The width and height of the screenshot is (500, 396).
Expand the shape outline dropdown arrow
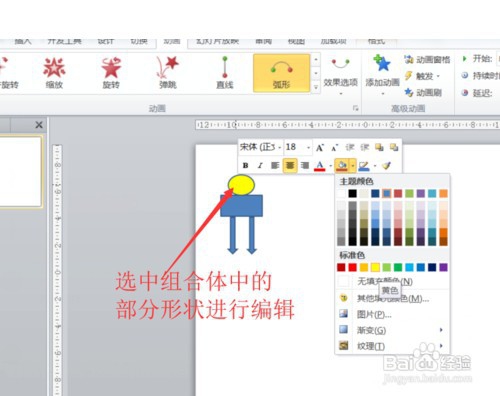tap(375, 166)
